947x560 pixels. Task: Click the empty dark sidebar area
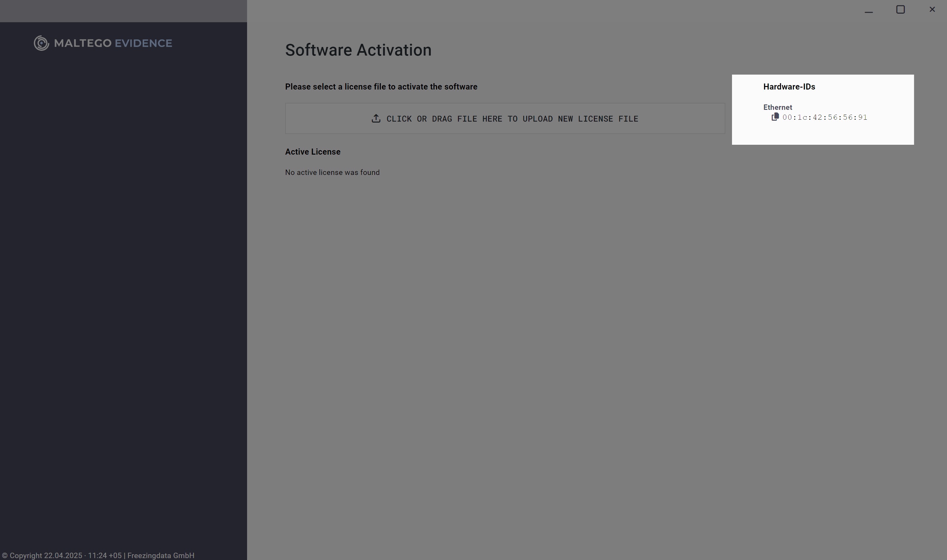(x=123, y=264)
